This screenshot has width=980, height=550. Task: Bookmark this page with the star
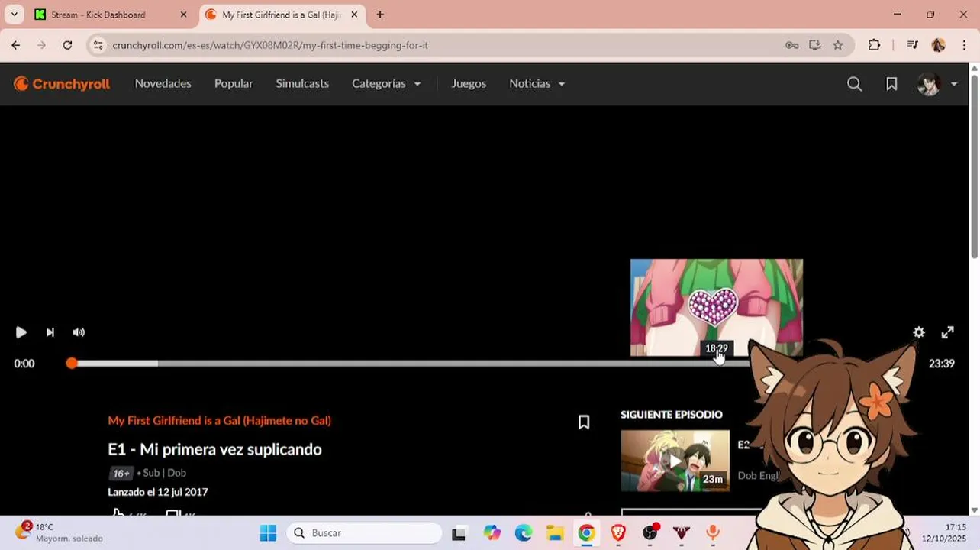[x=838, y=45]
